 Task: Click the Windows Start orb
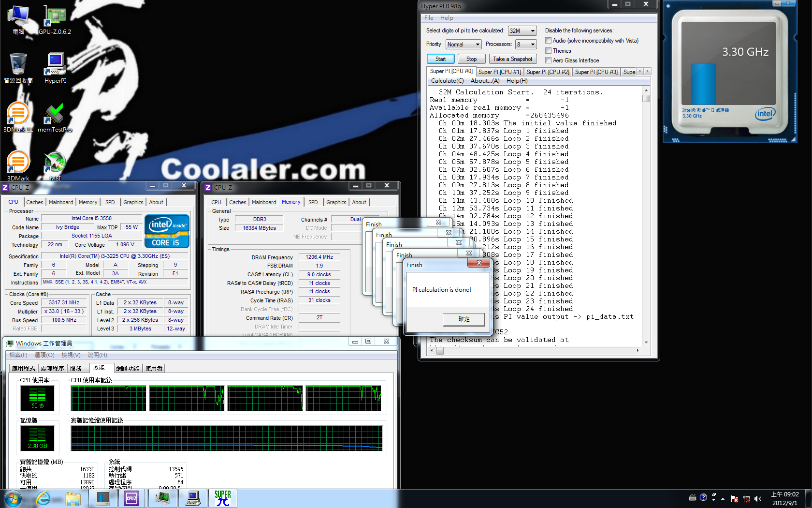coord(13,498)
